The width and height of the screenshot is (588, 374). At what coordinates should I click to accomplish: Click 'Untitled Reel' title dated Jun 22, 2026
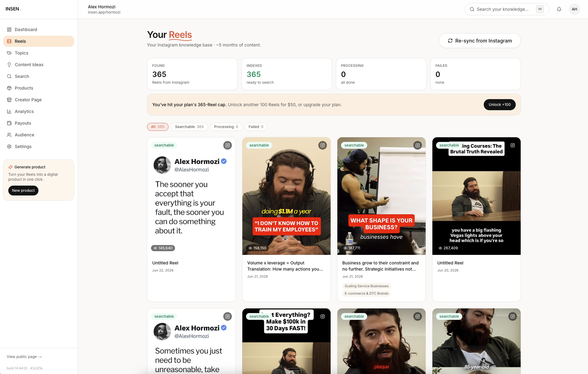(165, 263)
